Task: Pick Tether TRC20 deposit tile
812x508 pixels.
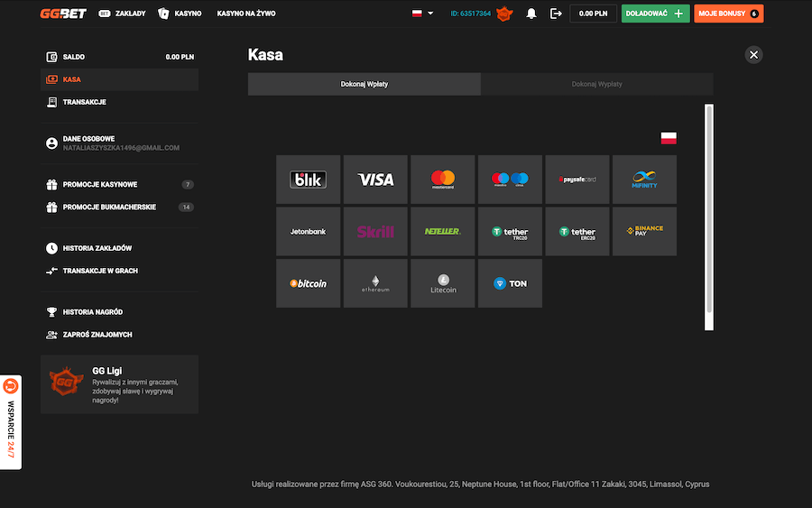Action: (x=510, y=232)
